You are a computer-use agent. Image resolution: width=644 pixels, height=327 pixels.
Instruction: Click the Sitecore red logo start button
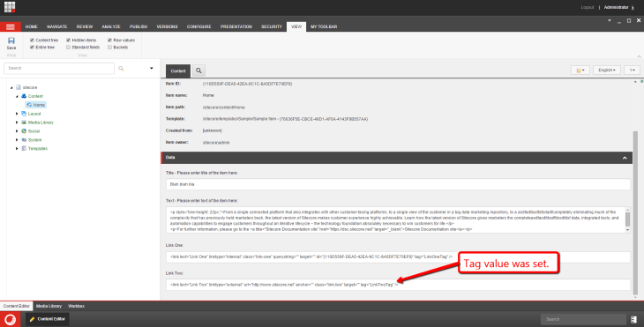[11, 319]
